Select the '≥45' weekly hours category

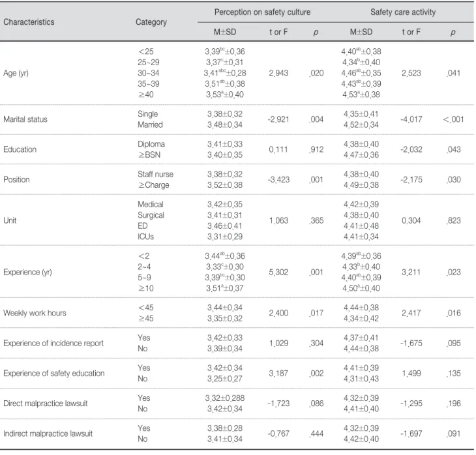[x=145, y=318]
